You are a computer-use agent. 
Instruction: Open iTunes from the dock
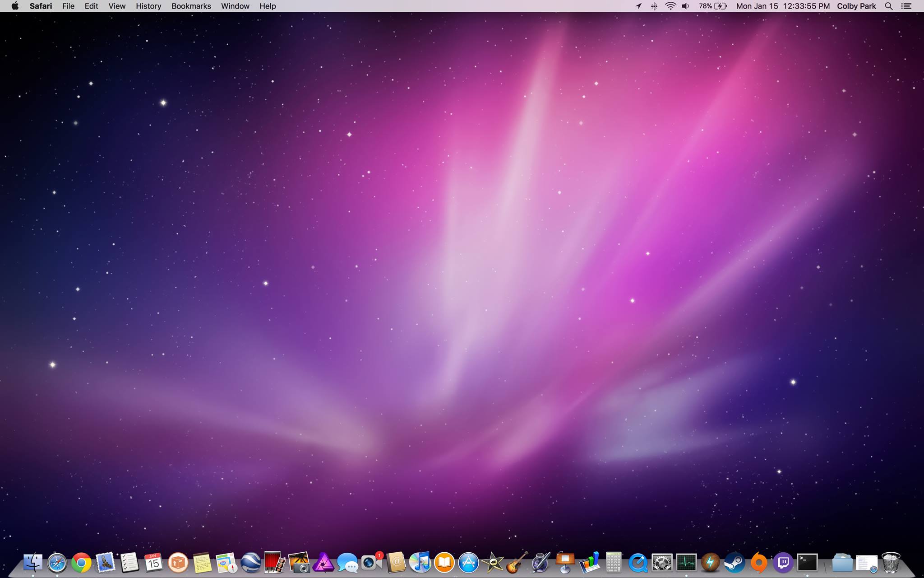(420, 563)
